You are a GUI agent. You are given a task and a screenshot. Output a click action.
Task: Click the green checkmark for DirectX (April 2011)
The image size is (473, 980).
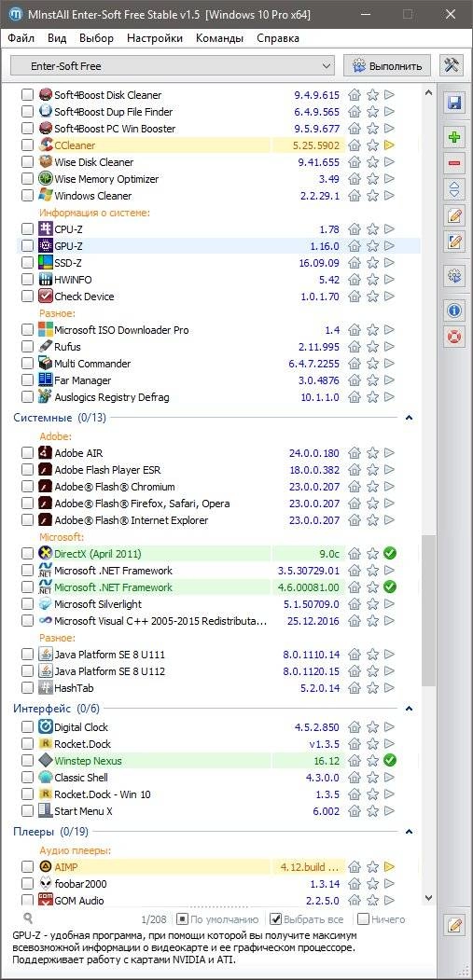pos(390,553)
